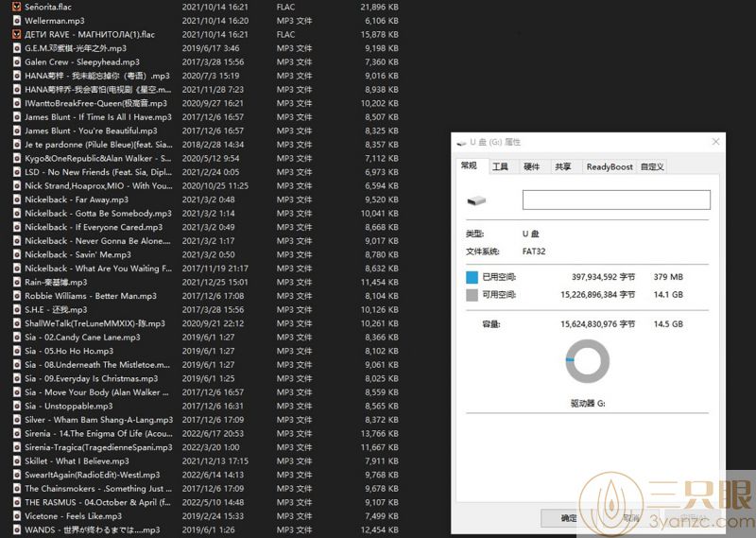
Task: Click the icon beside Robbie Williams - Better Man.mp3
Action: tap(17, 296)
